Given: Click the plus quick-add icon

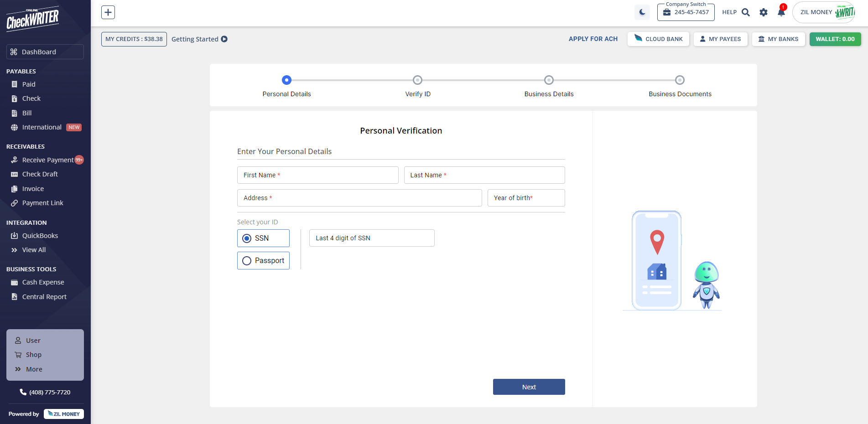Looking at the screenshot, I should (x=108, y=12).
